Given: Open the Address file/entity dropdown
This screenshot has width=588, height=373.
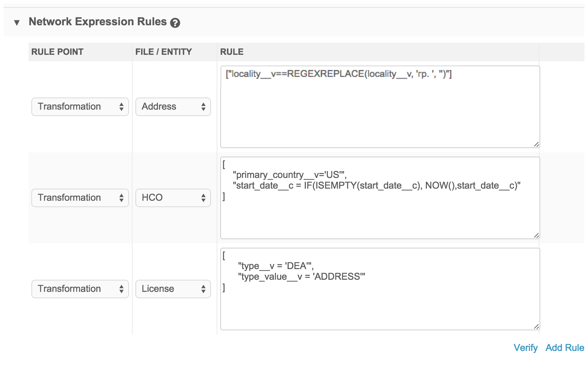Looking at the screenshot, I should coord(173,107).
